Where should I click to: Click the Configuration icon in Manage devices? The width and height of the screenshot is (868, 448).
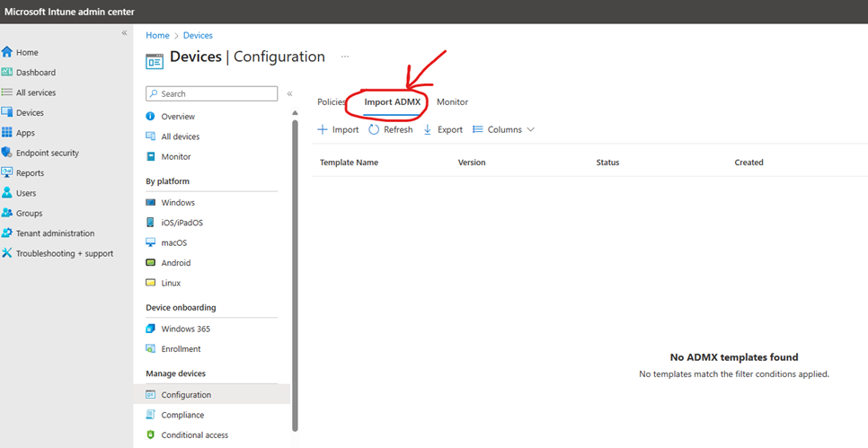(150, 394)
